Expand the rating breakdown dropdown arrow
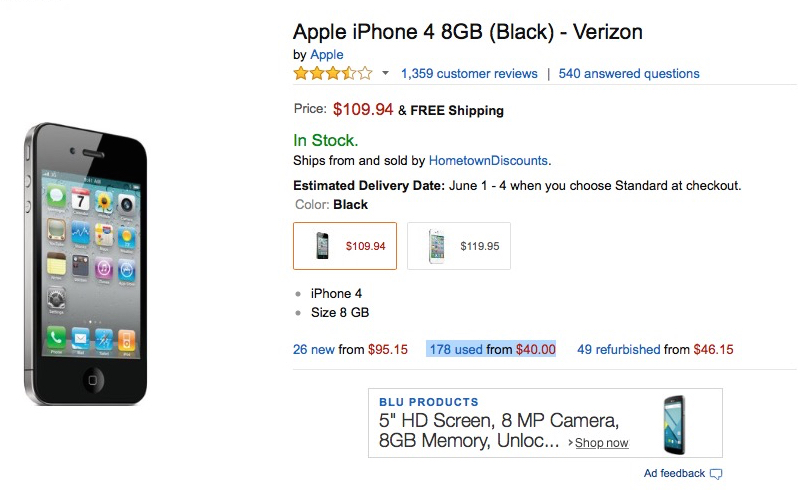 point(385,74)
